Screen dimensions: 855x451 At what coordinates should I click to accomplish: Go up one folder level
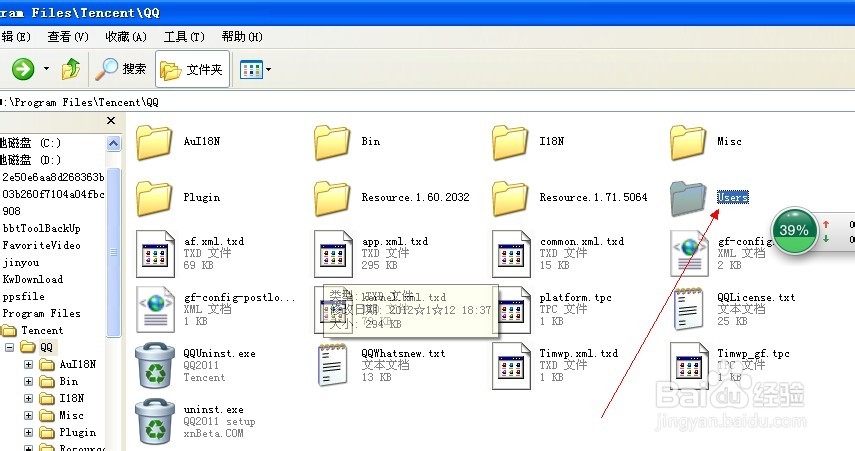(x=71, y=69)
